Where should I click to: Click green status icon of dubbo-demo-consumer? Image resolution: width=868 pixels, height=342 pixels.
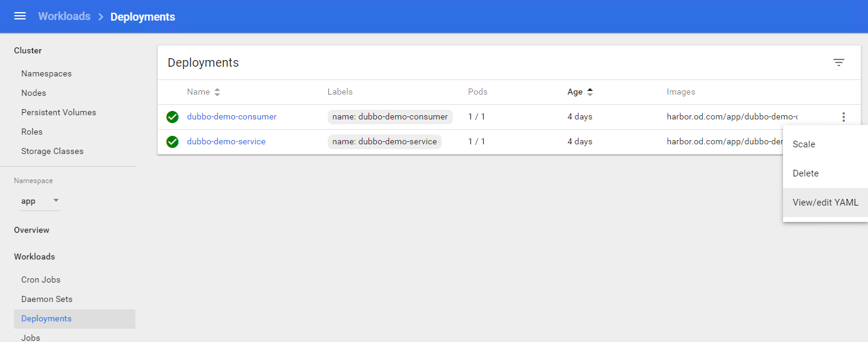click(172, 117)
